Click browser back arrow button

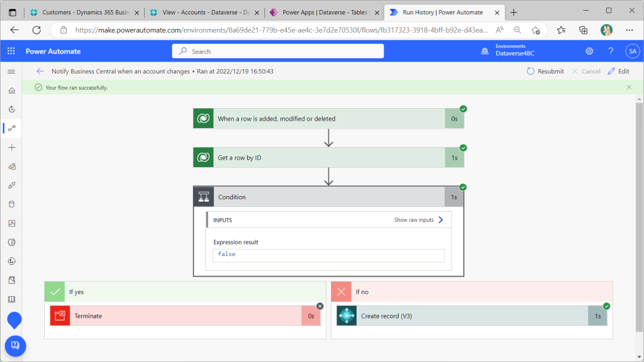pyautogui.click(x=14, y=30)
